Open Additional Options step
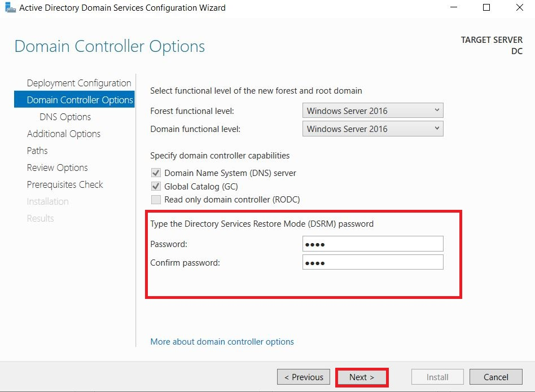The height and width of the screenshot is (392, 535). [63, 134]
